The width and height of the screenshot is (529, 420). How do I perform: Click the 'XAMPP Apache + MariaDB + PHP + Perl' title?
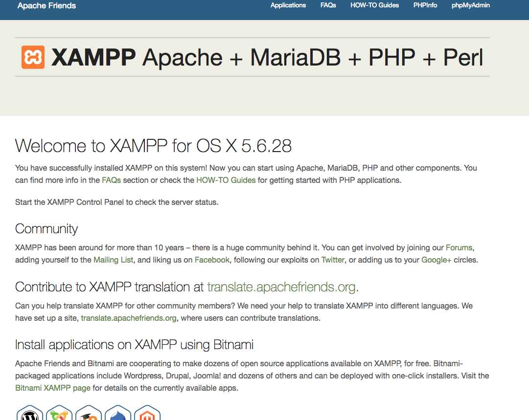(267, 57)
